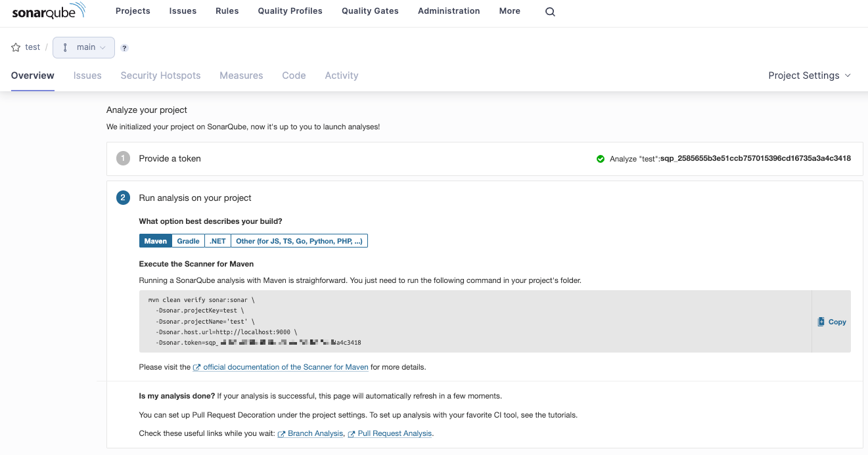Viewport: 868px width, 455px height.
Task: Open the Security Hotspots tab
Action: (x=160, y=76)
